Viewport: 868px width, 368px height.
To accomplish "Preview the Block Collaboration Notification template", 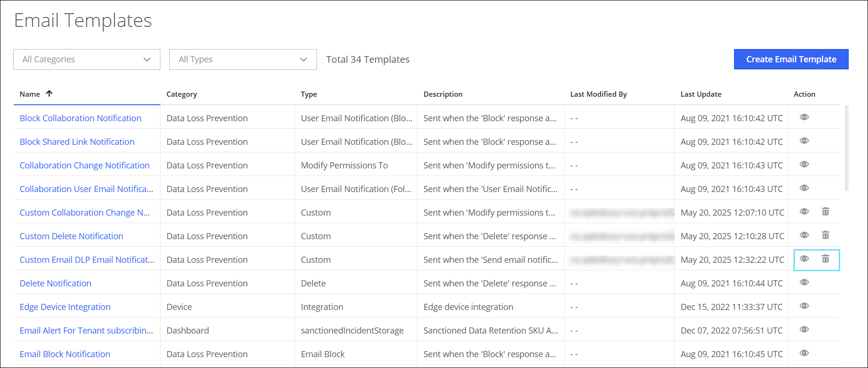I will click(x=804, y=117).
